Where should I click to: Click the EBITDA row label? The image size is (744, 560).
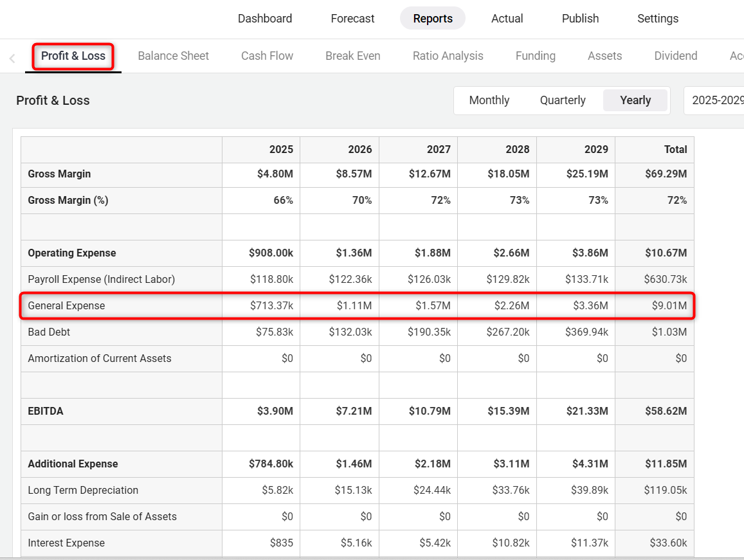[x=46, y=411]
